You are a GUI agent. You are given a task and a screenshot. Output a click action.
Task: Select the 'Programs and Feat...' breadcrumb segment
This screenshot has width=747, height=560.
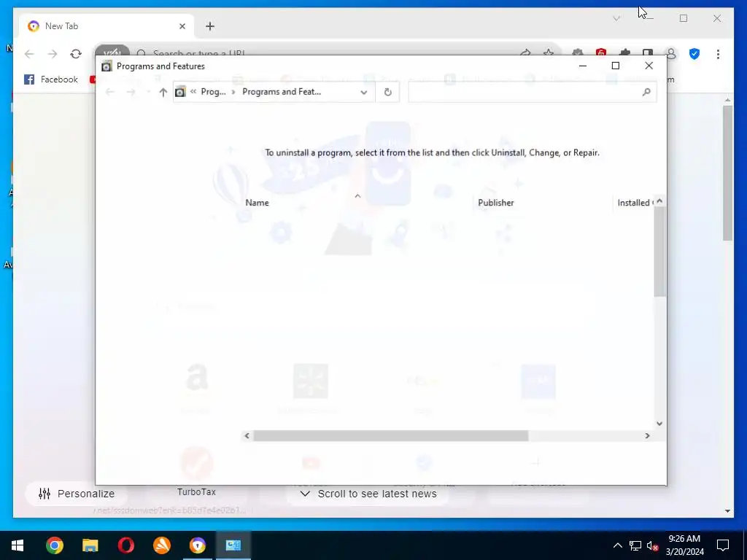click(x=281, y=92)
